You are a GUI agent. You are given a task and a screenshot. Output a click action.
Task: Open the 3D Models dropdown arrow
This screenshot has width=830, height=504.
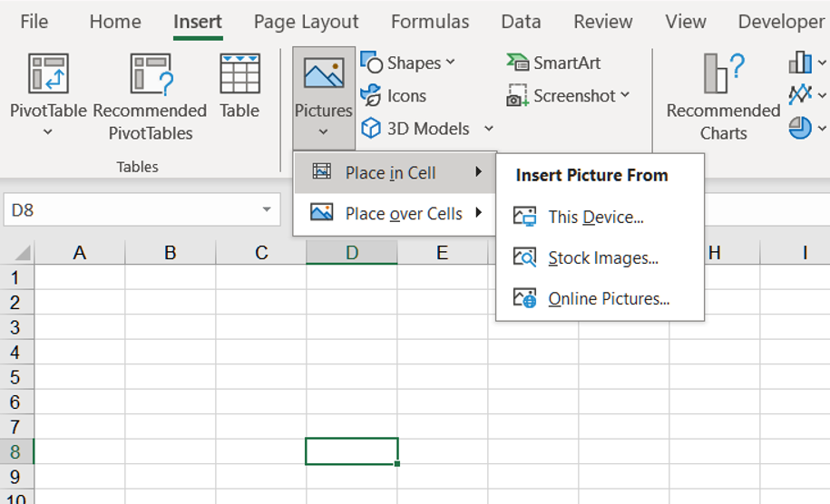click(489, 129)
